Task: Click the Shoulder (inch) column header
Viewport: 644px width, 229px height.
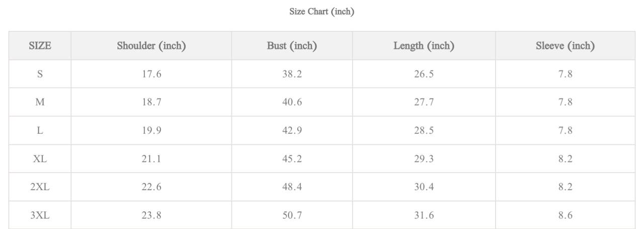Action: pos(151,46)
